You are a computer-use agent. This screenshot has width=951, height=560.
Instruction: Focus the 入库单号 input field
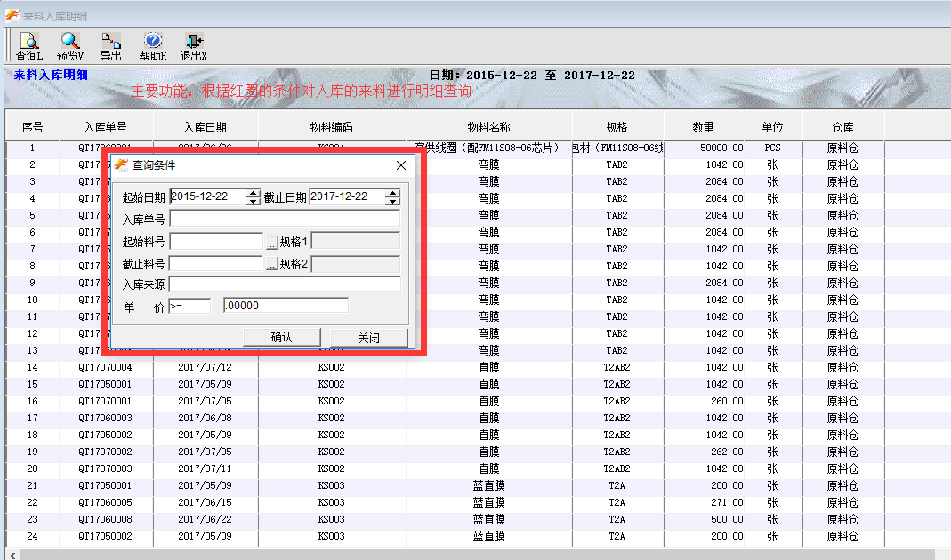tap(285, 219)
